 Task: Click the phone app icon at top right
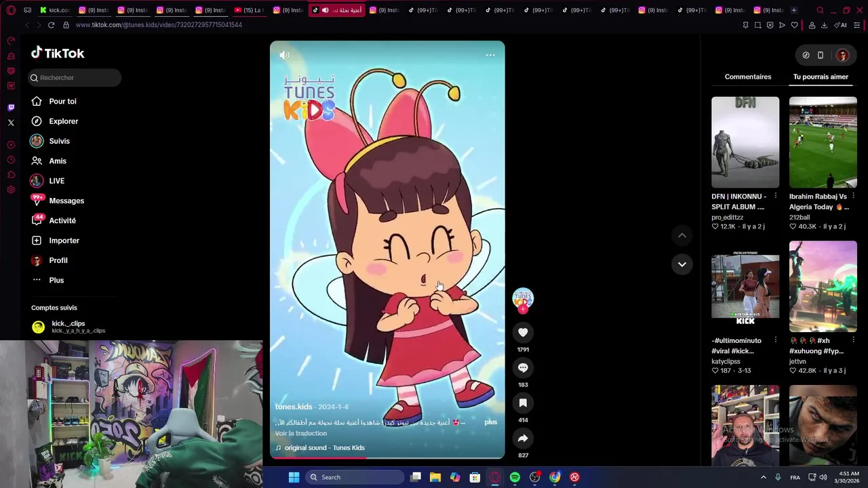click(x=821, y=56)
